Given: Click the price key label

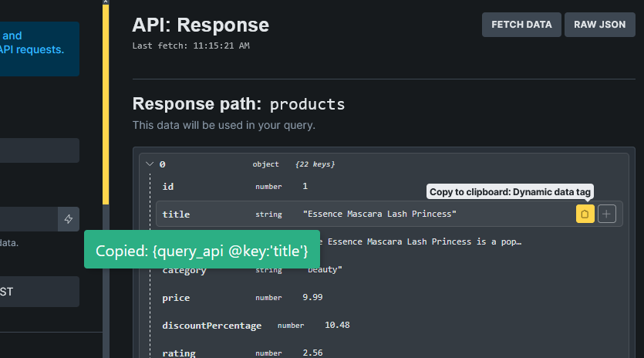Looking at the screenshot, I should (176, 298).
